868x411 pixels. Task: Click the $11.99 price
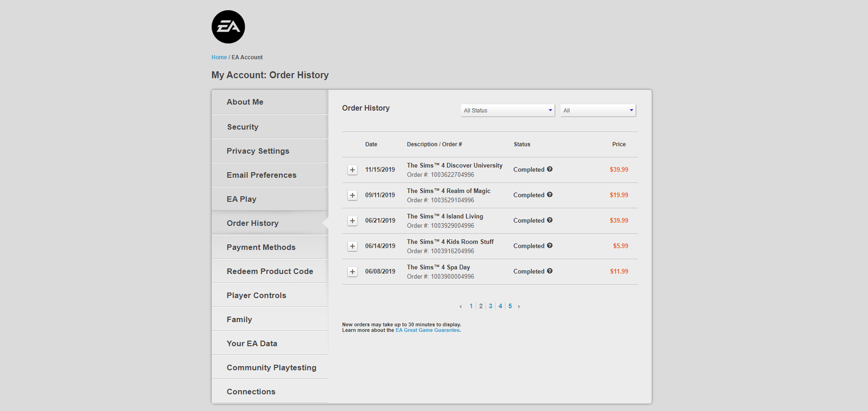point(619,272)
